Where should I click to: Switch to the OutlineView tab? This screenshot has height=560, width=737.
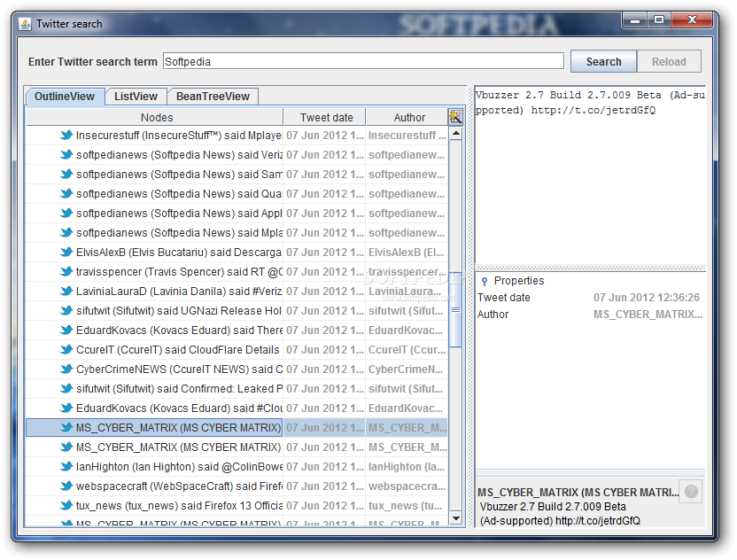(65, 97)
